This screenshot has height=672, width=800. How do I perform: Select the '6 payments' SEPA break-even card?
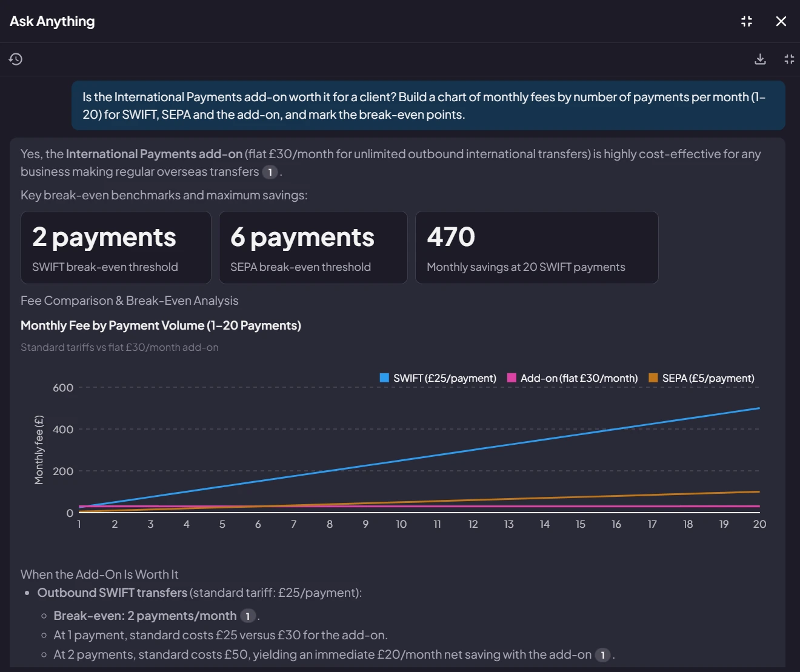(x=313, y=247)
